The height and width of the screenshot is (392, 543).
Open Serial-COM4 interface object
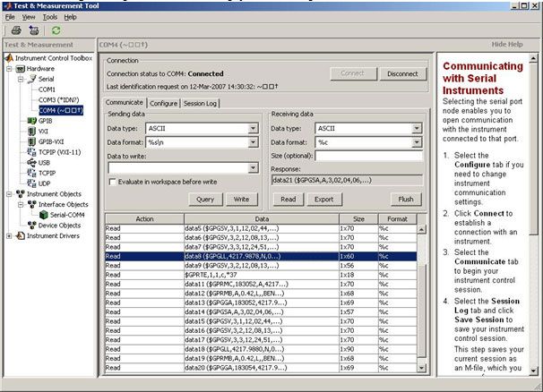coord(67,215)
